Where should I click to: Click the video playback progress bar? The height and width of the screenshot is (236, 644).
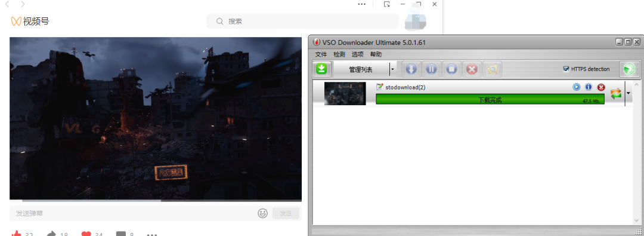(x=156, y=201)
